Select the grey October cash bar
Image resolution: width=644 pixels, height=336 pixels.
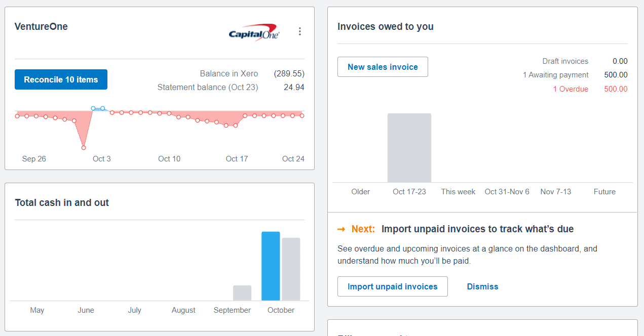click(291, 269)
